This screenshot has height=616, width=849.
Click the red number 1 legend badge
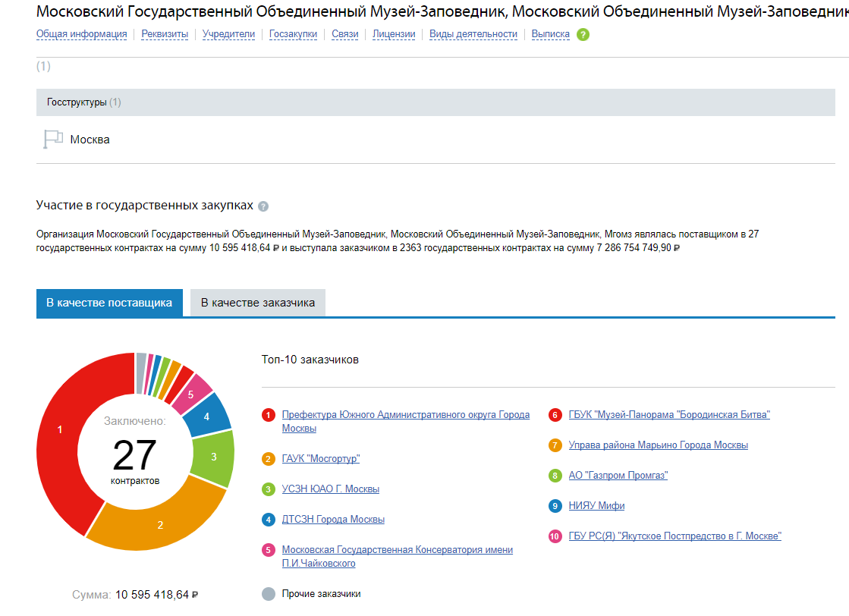pos(268,415)
